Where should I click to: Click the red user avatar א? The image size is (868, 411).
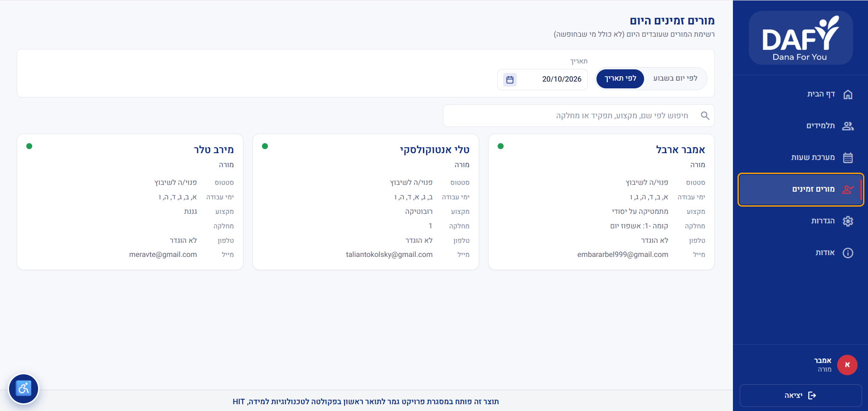click(847, 365)
